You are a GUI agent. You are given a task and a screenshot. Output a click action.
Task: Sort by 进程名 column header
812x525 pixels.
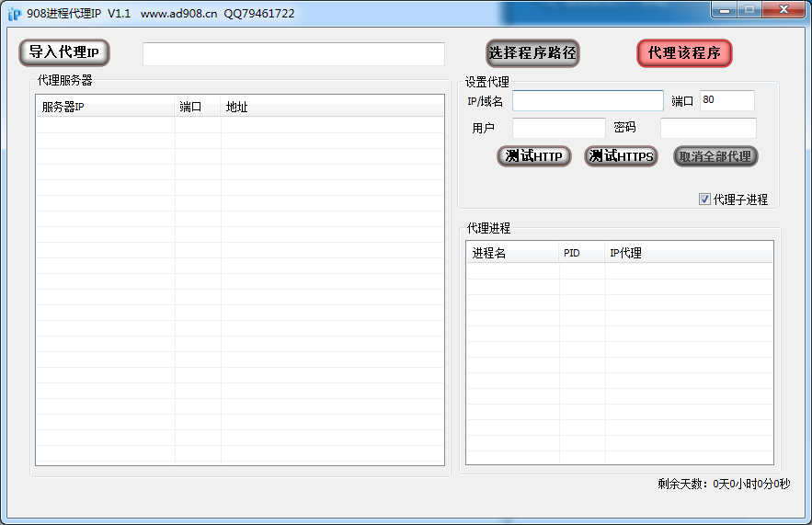tap(512, 253)
